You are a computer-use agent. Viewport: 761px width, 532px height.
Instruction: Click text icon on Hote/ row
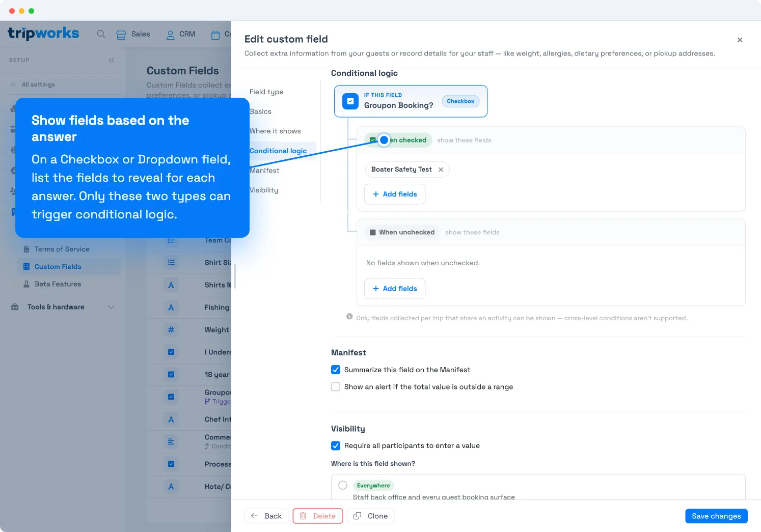(171, 487)
